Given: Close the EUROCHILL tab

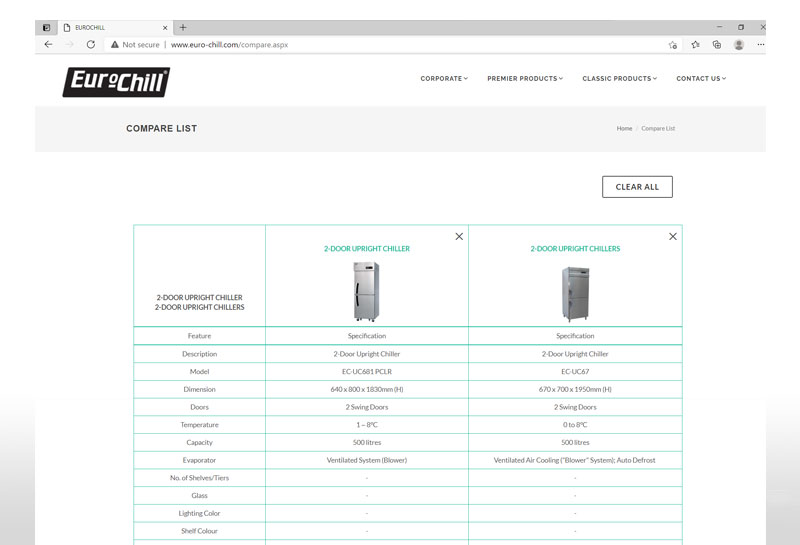Looking at the screenshot, I should pyautogui.click(x=165, y=28).
